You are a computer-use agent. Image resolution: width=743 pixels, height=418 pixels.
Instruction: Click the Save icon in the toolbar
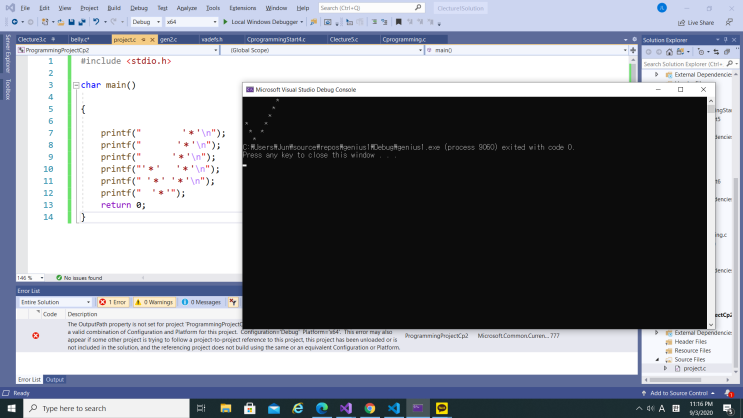pyautogui.click(x=72, y=22)
